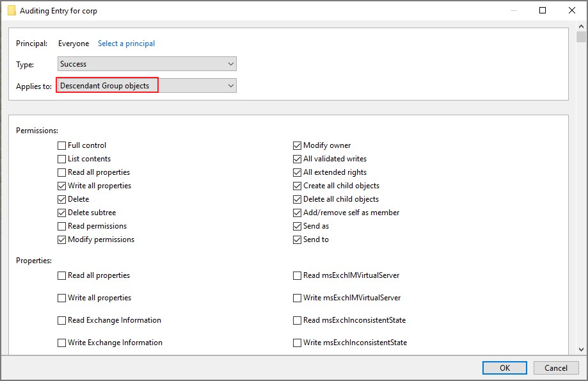The image size is (588, 381).
Task: Uncheck the Modify owner checkbox
Action: (x=297, y=145)
